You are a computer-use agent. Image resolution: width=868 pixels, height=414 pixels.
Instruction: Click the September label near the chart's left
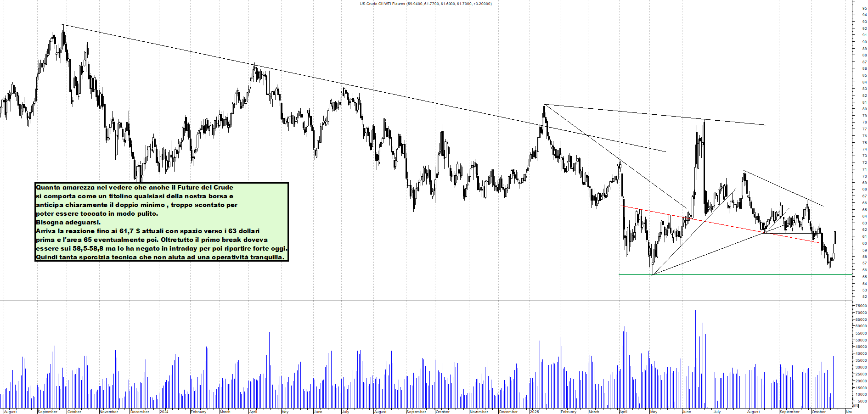click(x=49, y=412)
